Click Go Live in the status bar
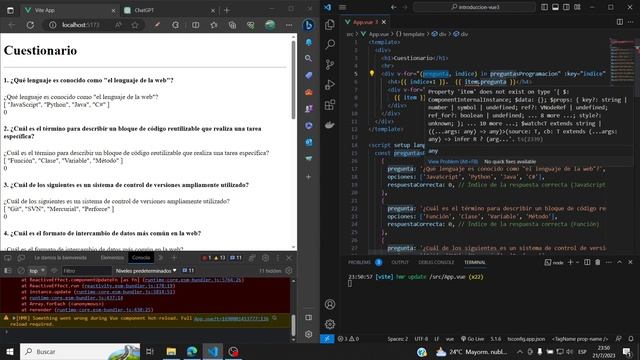Image resolution: width=640 pixels, height=360 pixels. (x=473, y=339)
